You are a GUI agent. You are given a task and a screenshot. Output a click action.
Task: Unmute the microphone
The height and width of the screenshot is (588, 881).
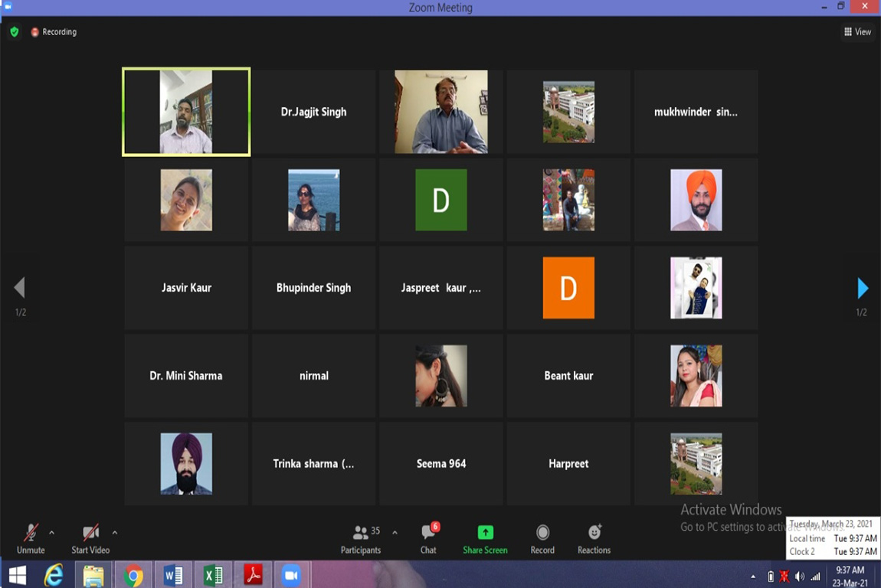[x=31, y=539]
